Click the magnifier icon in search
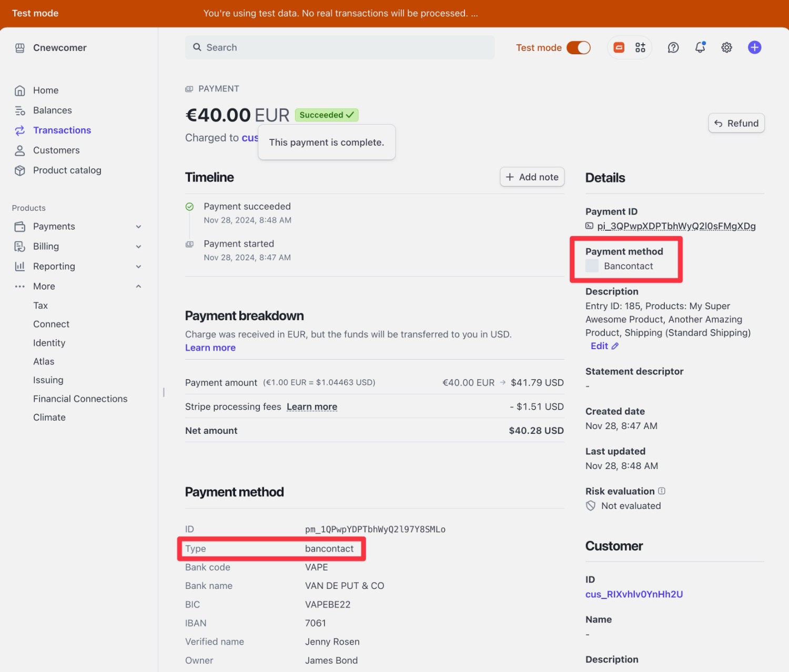This screenshot has width=789, height=672. click(x=197, y=47)
